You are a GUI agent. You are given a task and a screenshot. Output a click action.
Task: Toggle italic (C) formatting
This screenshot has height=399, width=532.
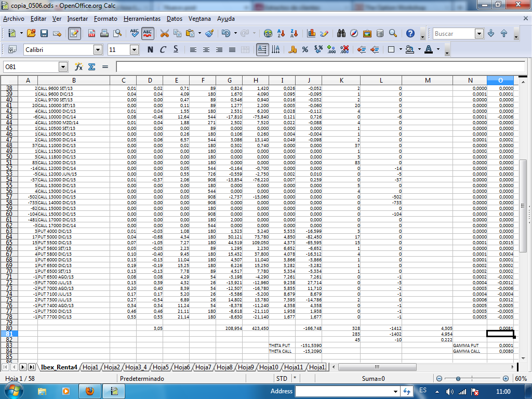point(163,49)
